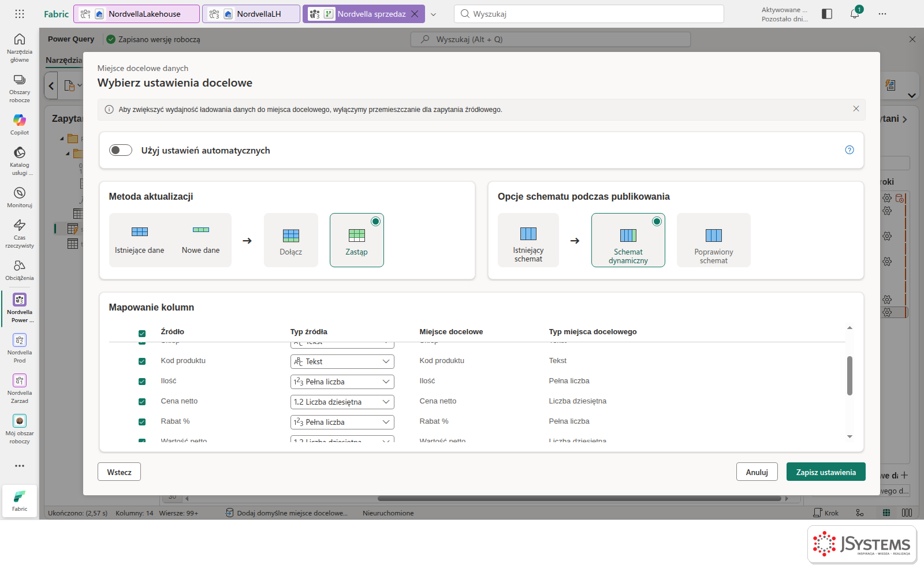
Task: Open Rabat % source type dropdown
Action: (342, 422)
